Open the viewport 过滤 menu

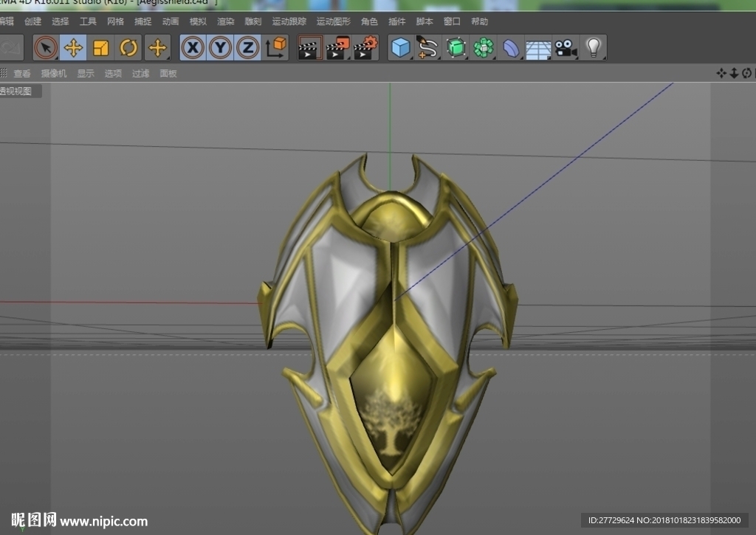click(x=141, y=73)
